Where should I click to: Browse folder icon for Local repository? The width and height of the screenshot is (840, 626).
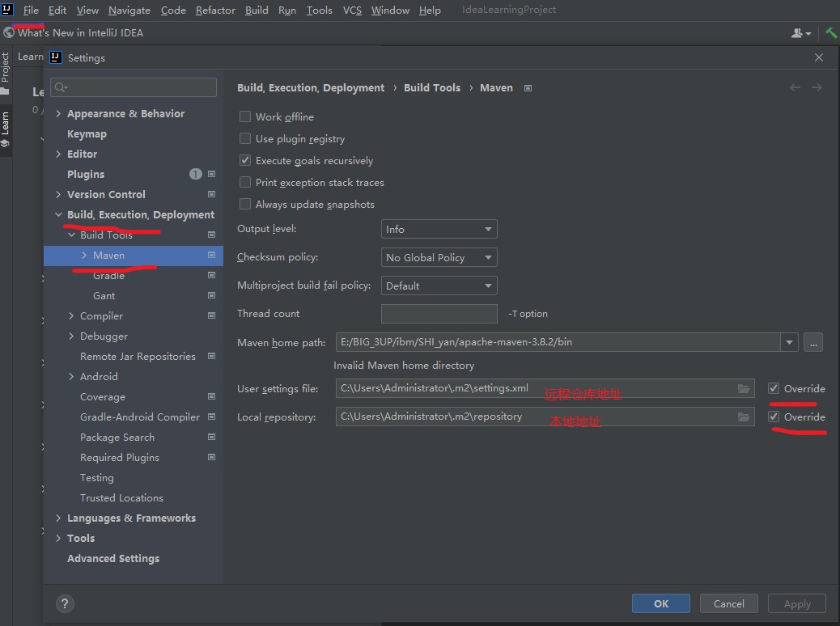744,417
